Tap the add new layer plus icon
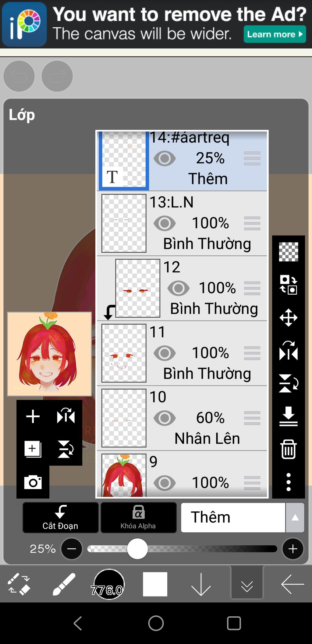312x644 pixels. point(33,416)
